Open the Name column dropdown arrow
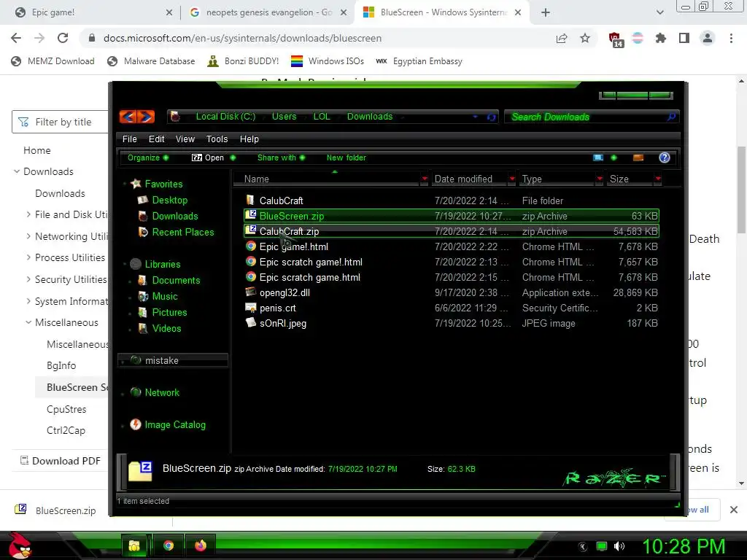747x560 pixels. coord(424,179)
